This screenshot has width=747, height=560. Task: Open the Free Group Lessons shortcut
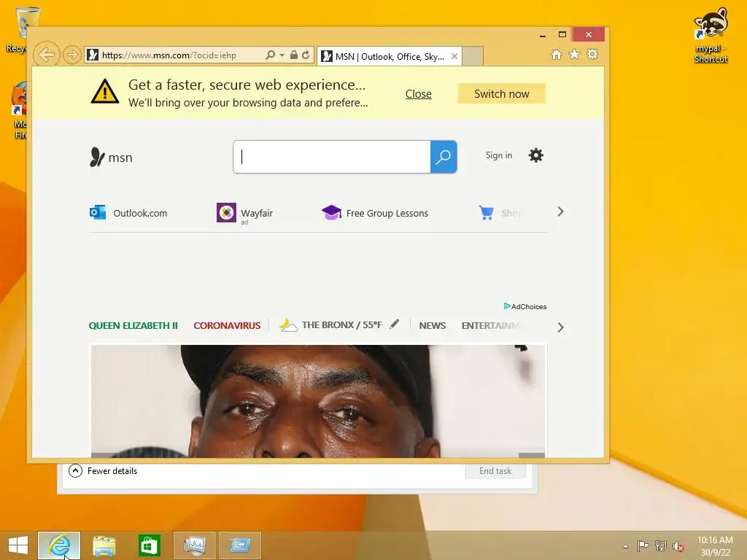pyautogui.click(x=376, y=213)
